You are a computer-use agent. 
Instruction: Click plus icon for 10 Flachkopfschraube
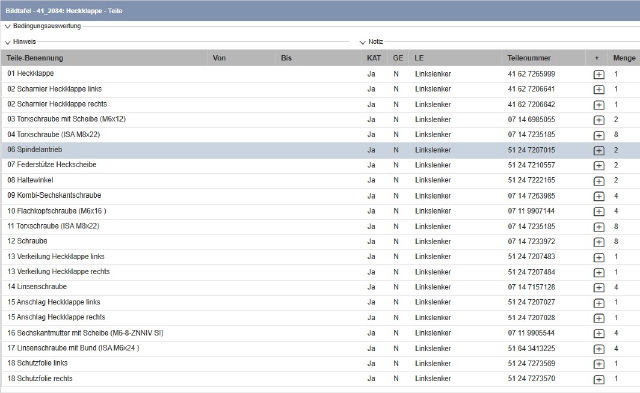599,211
